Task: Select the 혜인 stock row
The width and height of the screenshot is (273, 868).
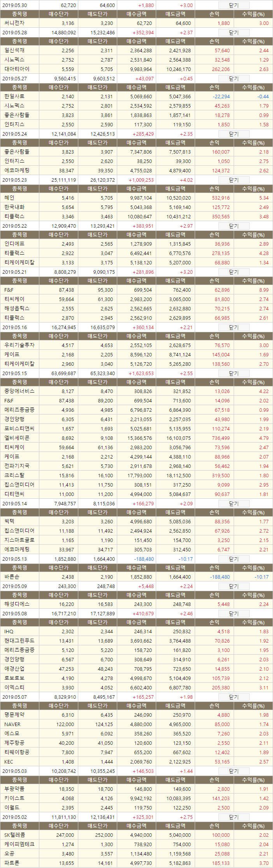Action: click(x=9, y=198)
